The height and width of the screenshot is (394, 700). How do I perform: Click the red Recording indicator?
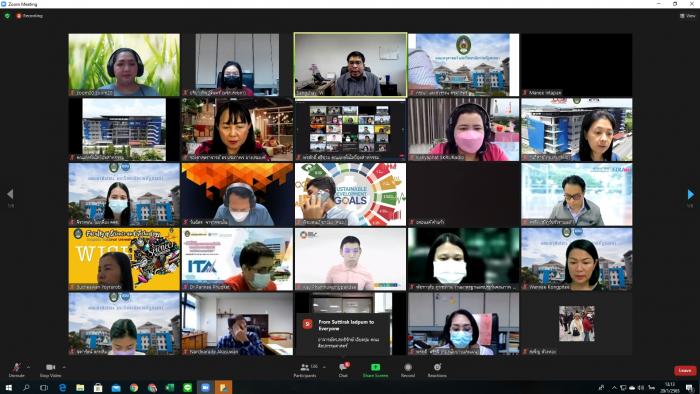click(29, 16)
